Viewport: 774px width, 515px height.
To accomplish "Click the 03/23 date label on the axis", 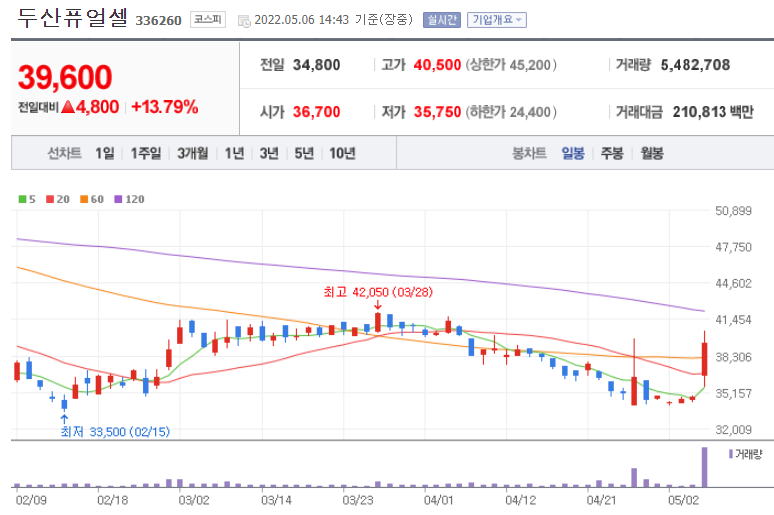I will (x=358, y=500).
